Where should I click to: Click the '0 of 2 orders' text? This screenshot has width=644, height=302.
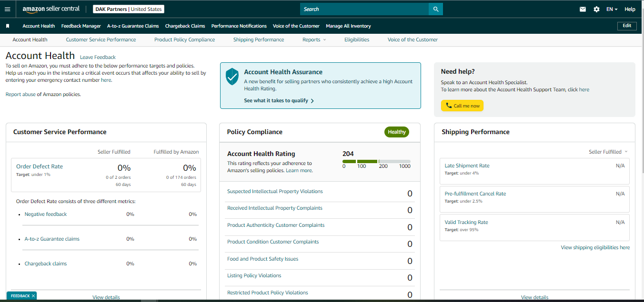click(118, 177)
